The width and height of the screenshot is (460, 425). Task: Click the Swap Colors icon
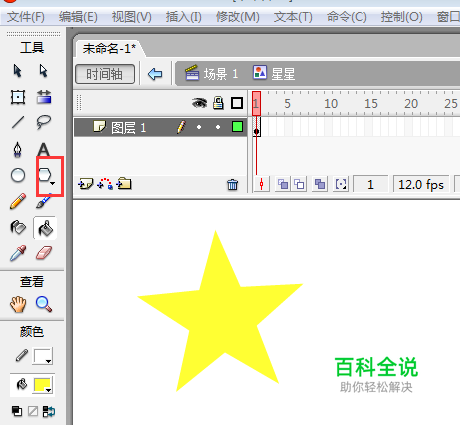tap(49, 411)
